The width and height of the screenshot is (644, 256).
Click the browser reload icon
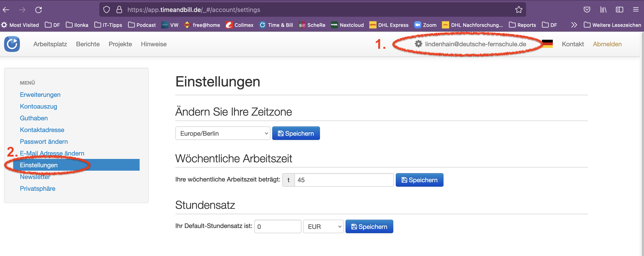tap(38, 10)
